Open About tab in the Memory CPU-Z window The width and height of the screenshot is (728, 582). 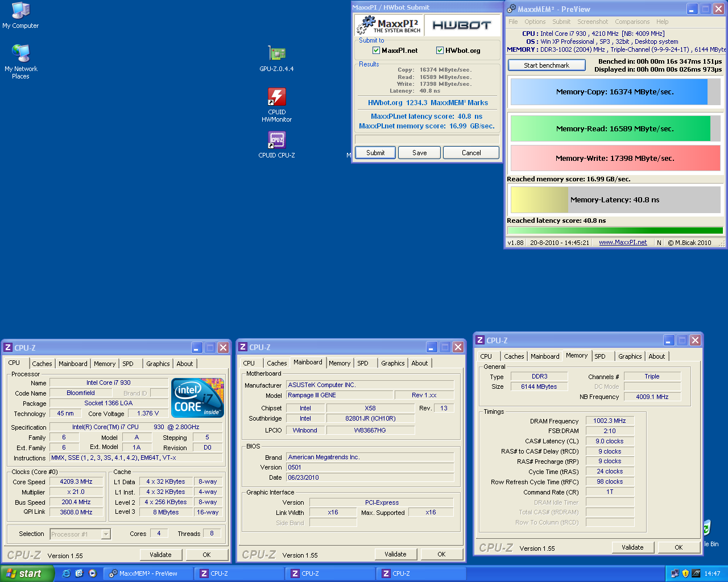pos(657,356)
